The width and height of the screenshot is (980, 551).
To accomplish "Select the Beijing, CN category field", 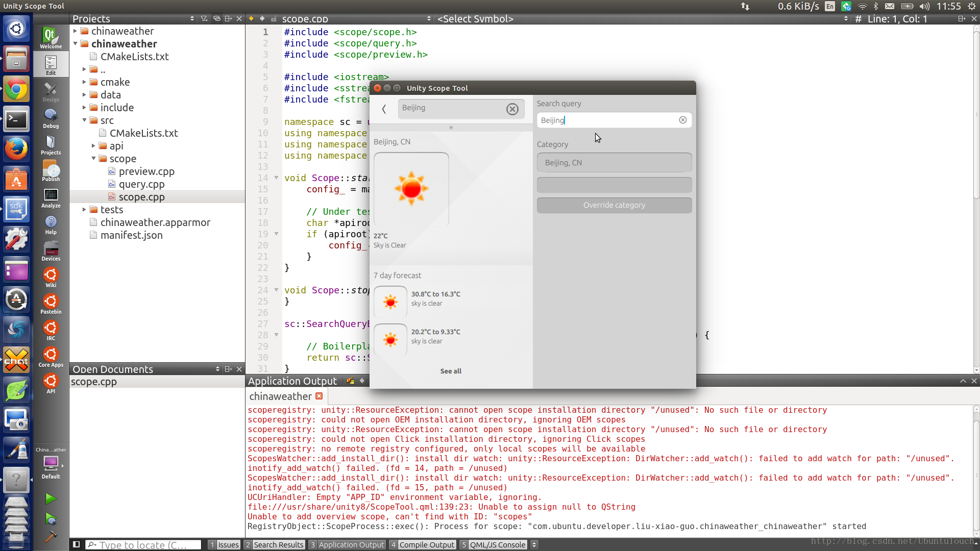I will coord(614,163).
